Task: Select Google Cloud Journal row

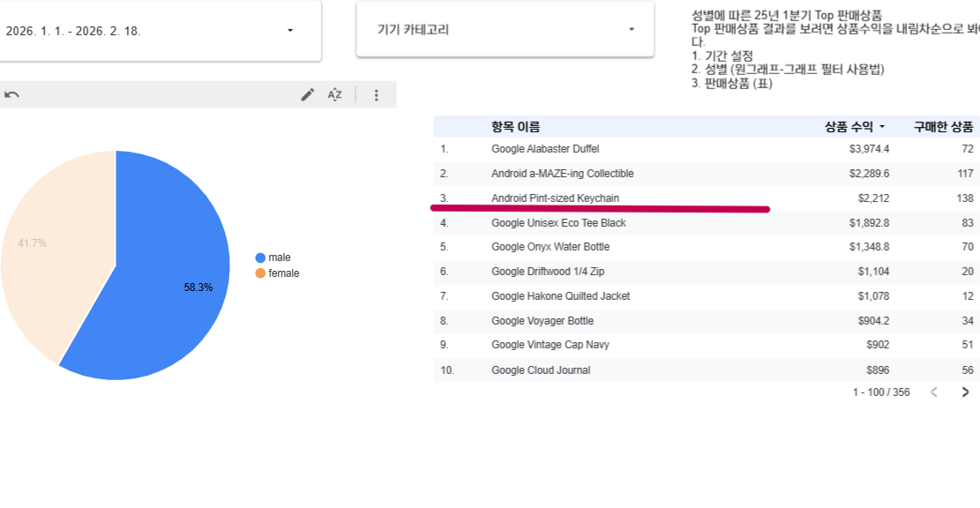Action: pyautogui.click(x=707, y=370)
